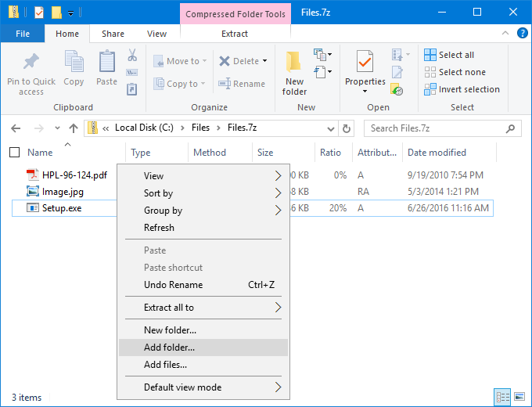
Task: Click the Refresh button beside address bar
Action: [346, 128]
